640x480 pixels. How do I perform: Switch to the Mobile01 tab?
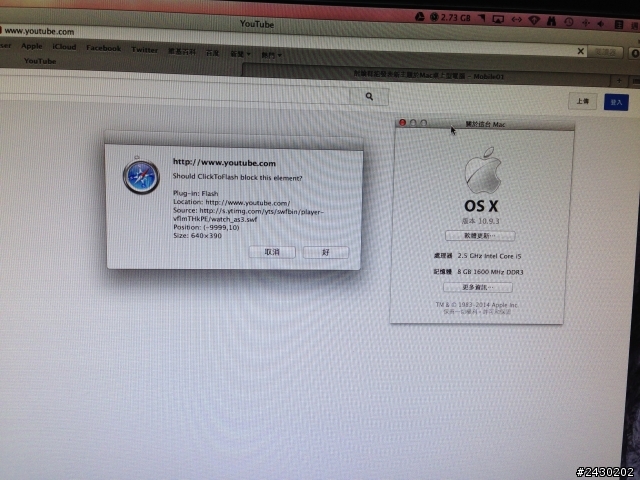(x=429, y=76)
